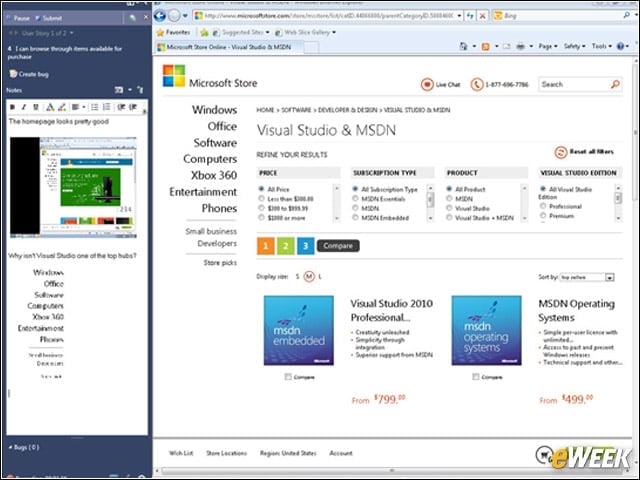The image size is (640, 480).
Task: Click the Favorites star icon
Action: (x=160, y=32)
